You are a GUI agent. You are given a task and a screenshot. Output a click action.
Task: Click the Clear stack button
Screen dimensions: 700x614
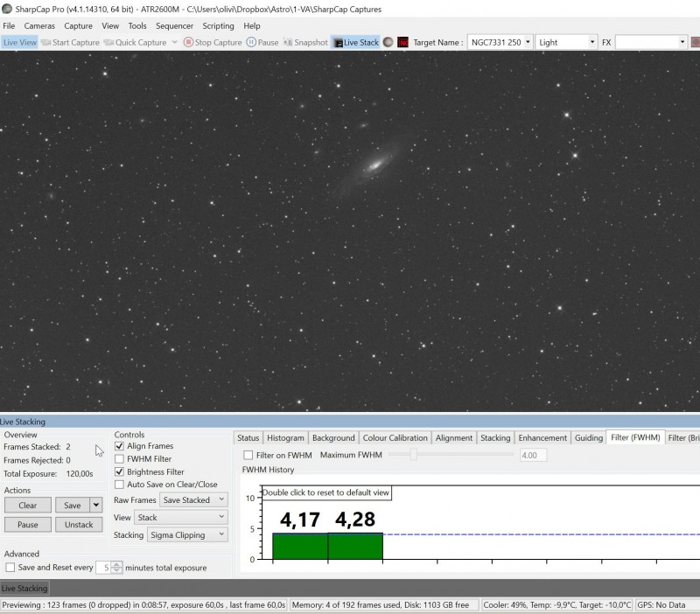point(28,506)
